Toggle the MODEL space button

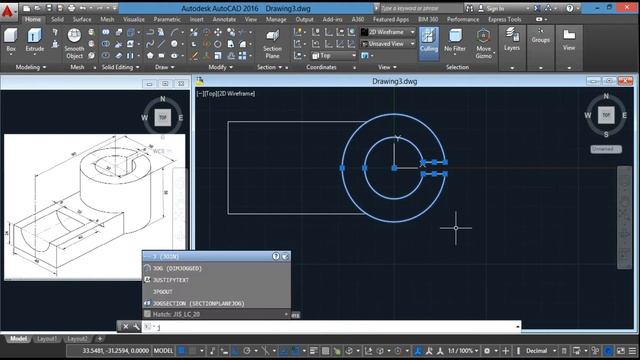(x=163, y=351)
